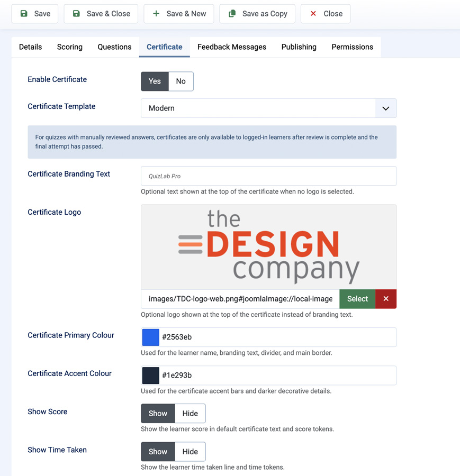Go to Feedback Messages tab
Image resolution: width=460 pixels, height=476 pixels.
232,47
